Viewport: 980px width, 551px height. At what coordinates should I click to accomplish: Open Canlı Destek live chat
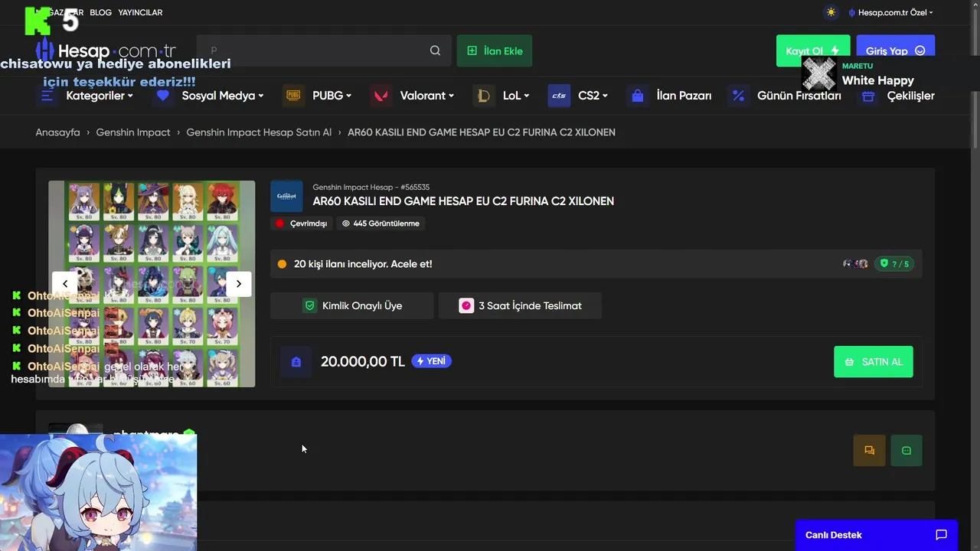pos(876,535)
